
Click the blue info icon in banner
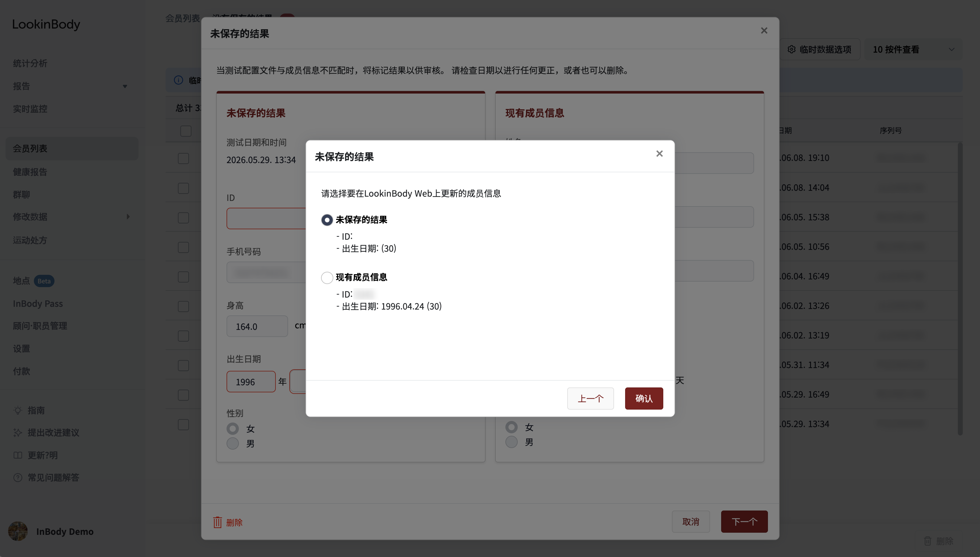click(x=179, y=80)
